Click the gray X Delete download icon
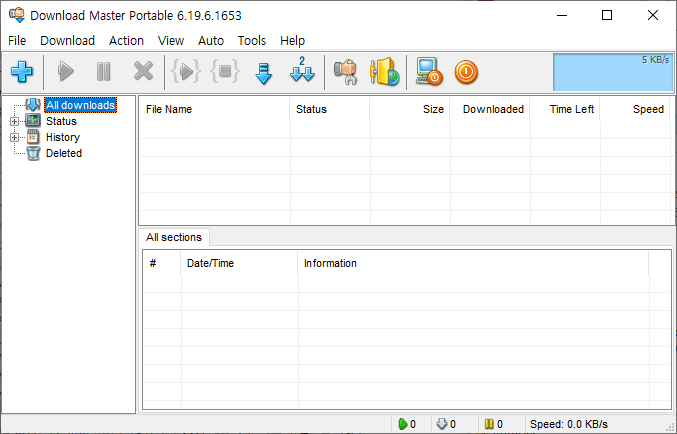This screenshot has height=434, width=677. (x=143, y=72)
